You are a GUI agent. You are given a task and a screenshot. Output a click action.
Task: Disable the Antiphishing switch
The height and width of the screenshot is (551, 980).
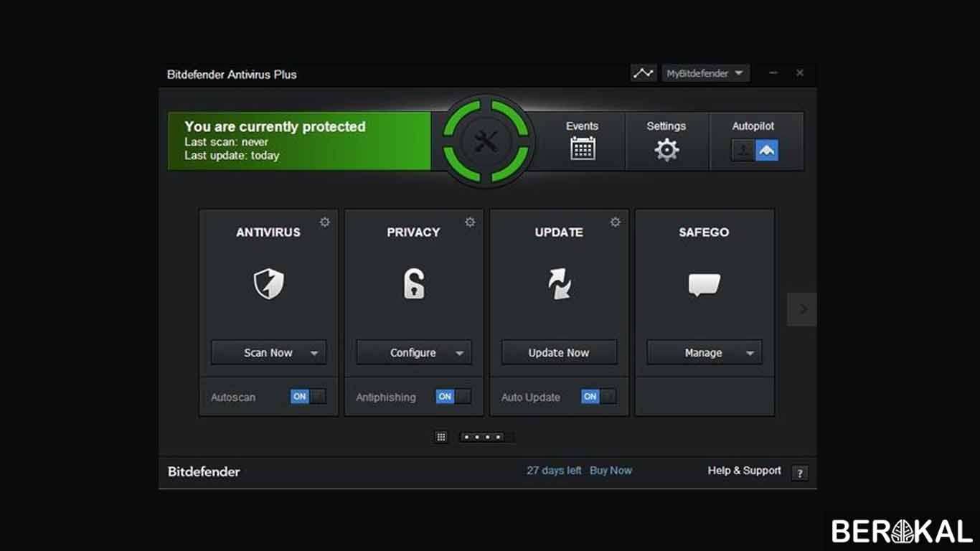[x=453, y=396]
